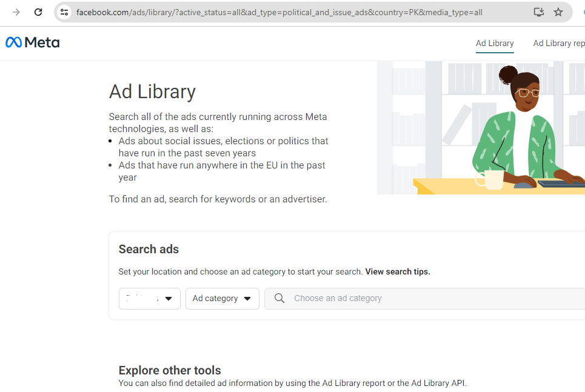Viewport: 585px width, 392px height.
Task: Open the Ad Library tab
Action: (495, 43)
